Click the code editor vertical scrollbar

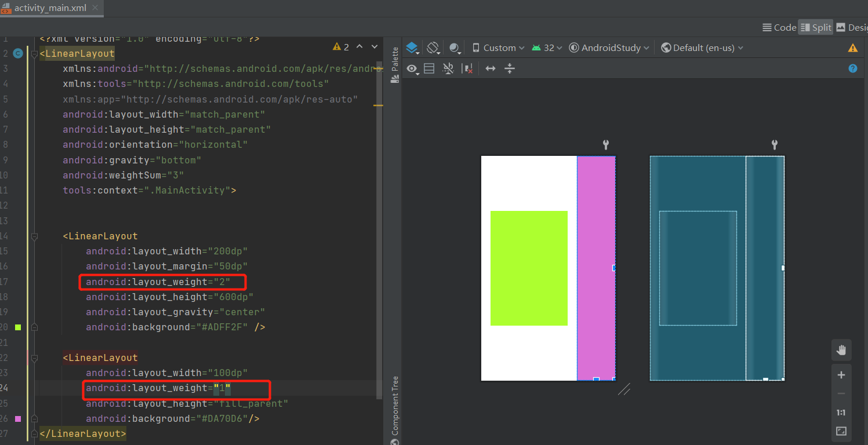[380, 229]
